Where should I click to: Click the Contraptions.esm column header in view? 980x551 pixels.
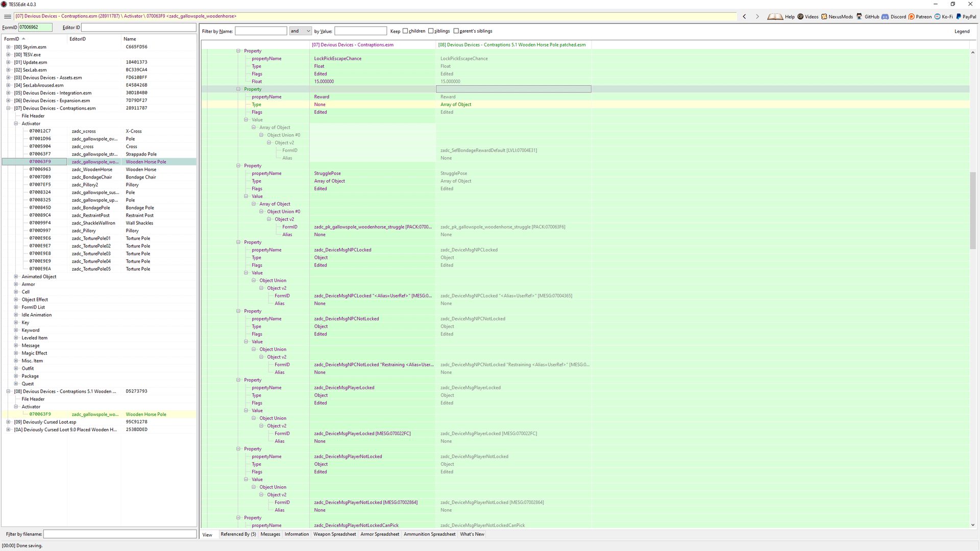click(373, 45)
